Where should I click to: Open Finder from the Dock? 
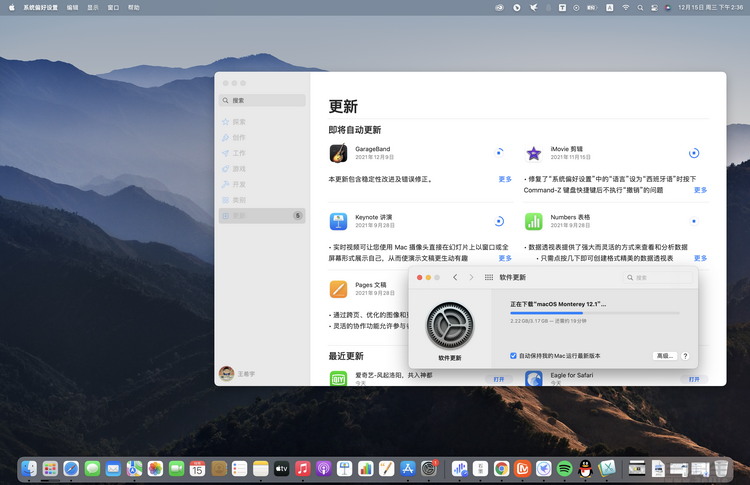coord(29,469)
